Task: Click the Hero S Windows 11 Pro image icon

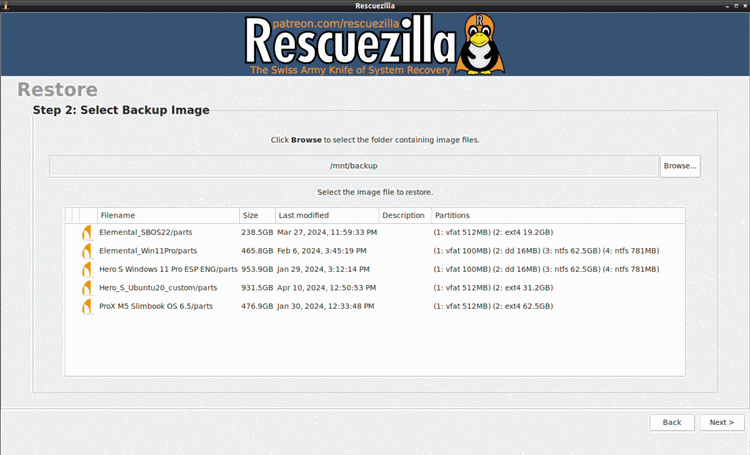Action: click(x=86, y=269)
